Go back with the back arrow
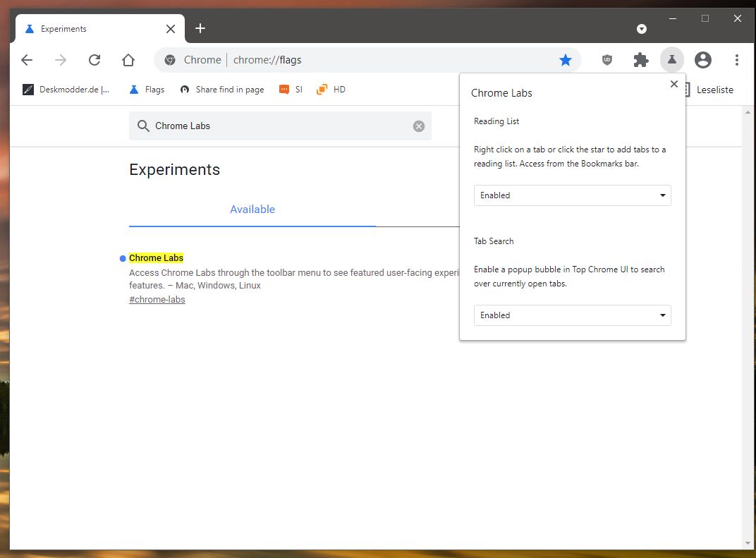756x558 pixels. click(x=27, y=60)
